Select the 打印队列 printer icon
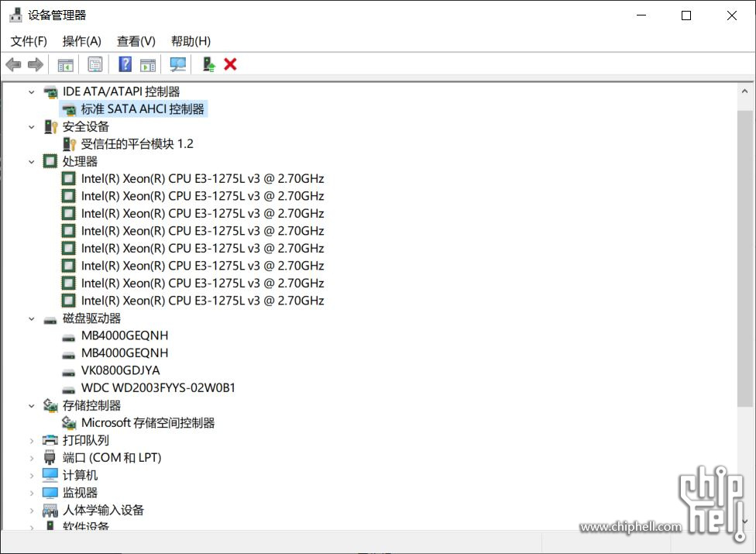756x554 pixels. (50, 440)
